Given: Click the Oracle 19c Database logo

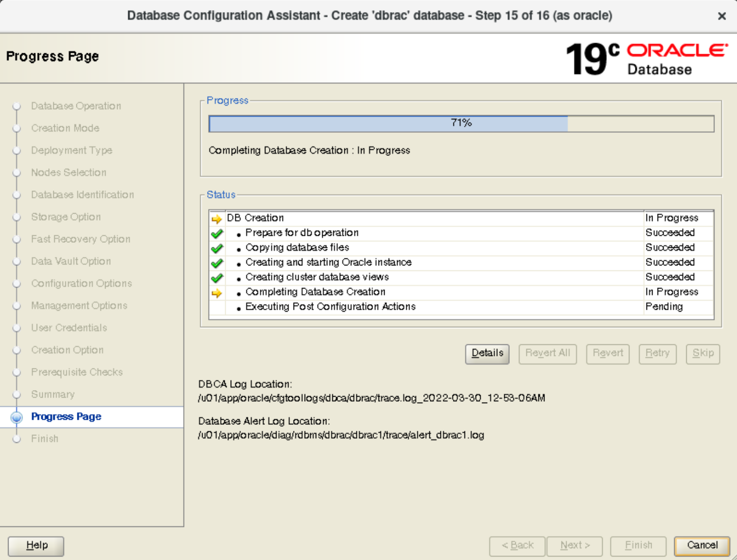Looking at the screenshot, I should 647,59.
